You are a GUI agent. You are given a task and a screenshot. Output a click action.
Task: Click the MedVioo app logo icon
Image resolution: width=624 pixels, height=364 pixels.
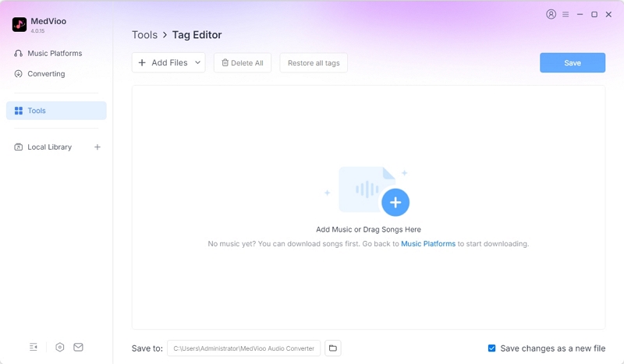point(19,24)
